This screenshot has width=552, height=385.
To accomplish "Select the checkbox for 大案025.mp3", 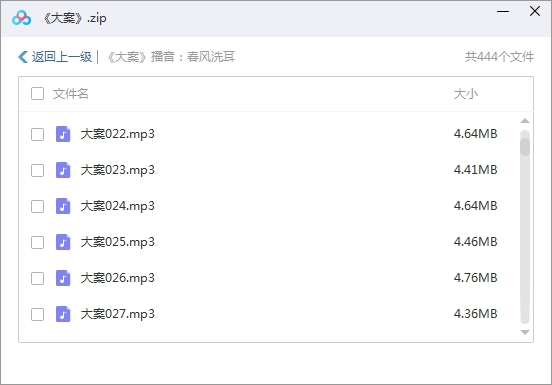I will click(37, 242).
